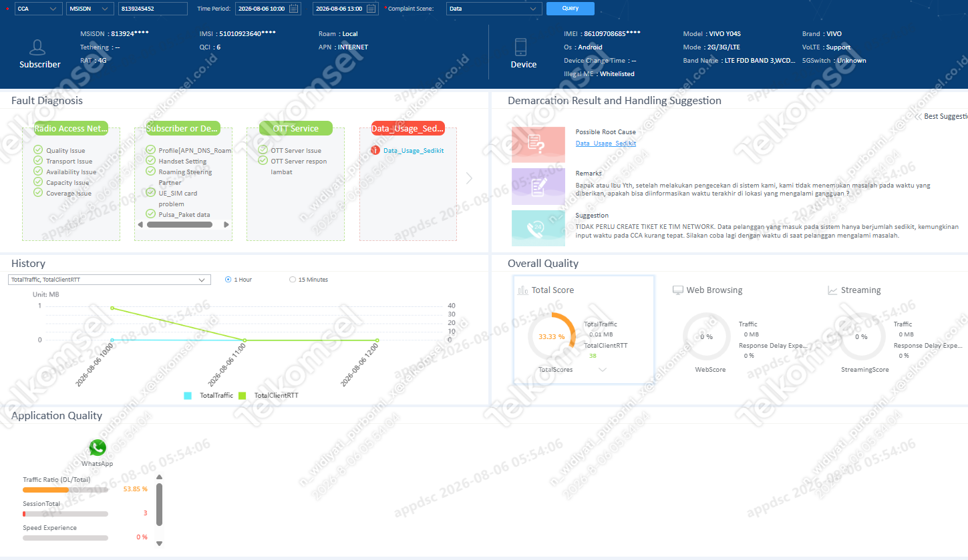The width and height of the screenshot is (968, 560).
Task: Click the Speed Experience progress bar
Action: pyautogui.click(x=65, y=538)
